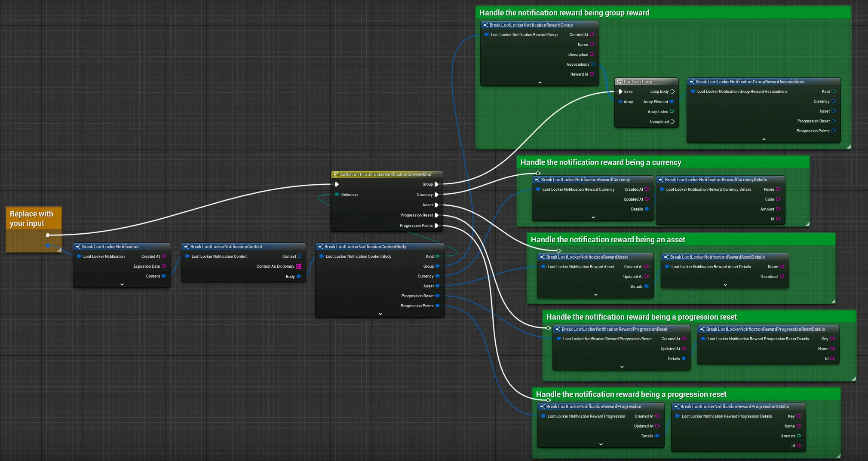868x461 pixels.
Task: Expand advanced pins on Break LootLockerNotificationRewardProgressionReset node
Action: [622, 367]
